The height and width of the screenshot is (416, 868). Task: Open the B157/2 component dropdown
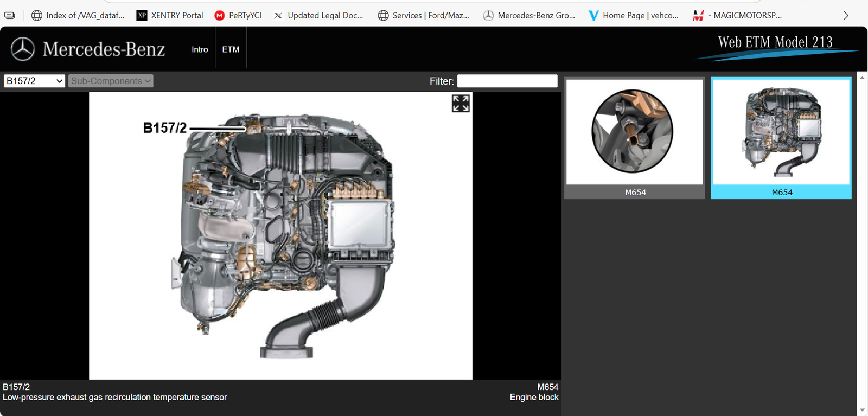coord(34,81)
